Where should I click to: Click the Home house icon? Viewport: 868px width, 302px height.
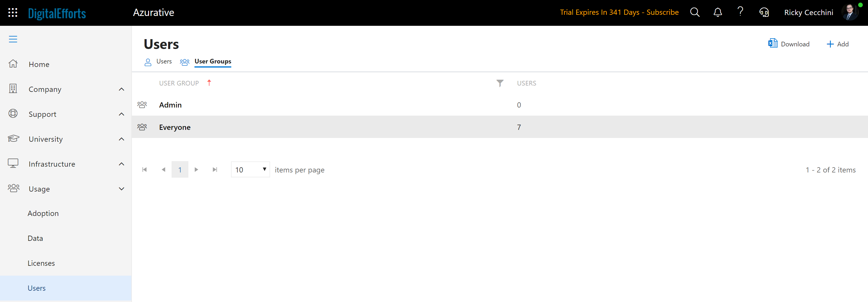pyautogui.click(x=13, y=64)
